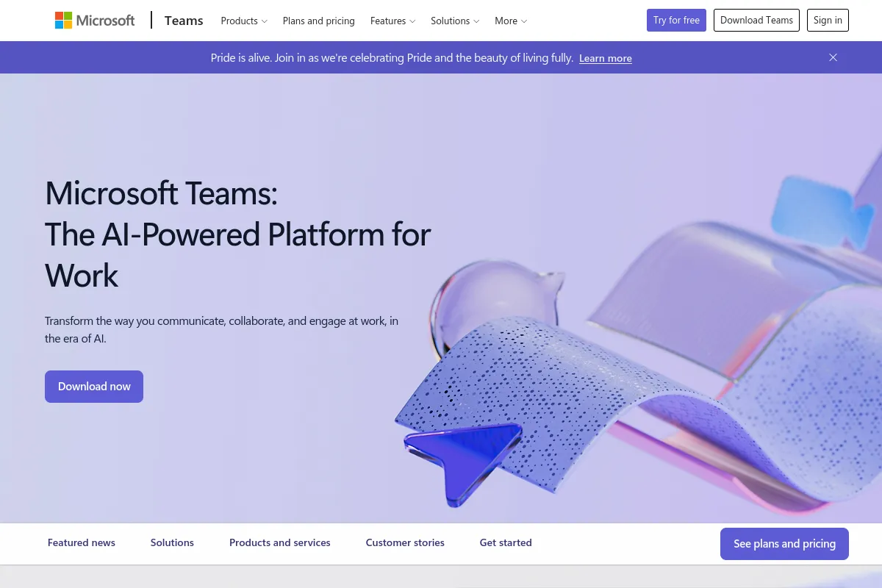
Task: Click the hero heading Microsoft Teams text
Action: (x=237, y=234)
